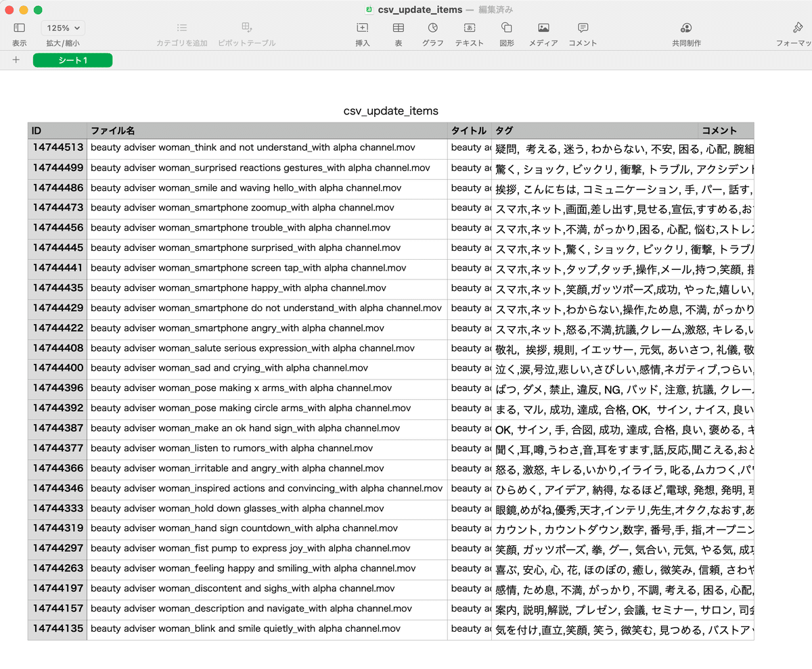The height and width of the screenshot is (669, 812).
Task: Open the 表 (Table) insert icon
Action: click(x=398, y=32)
